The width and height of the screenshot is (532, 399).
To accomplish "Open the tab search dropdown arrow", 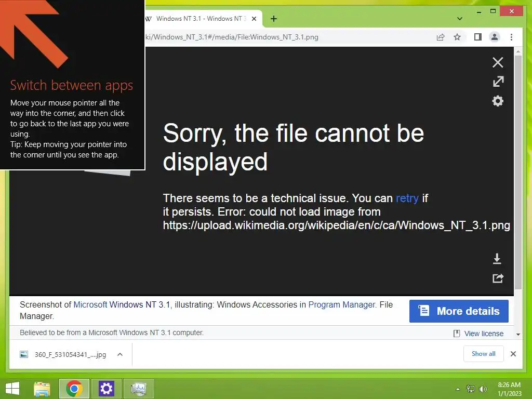I will coord(460,19).
